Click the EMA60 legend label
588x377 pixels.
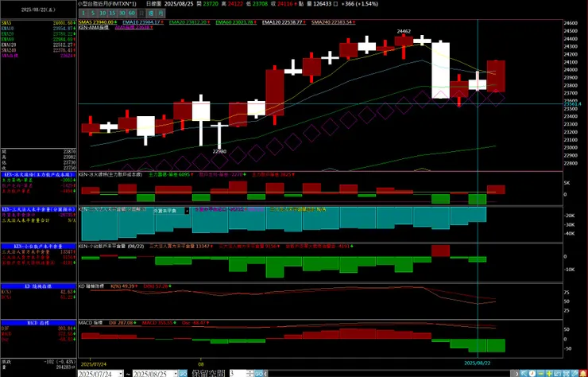pos(236,22)
